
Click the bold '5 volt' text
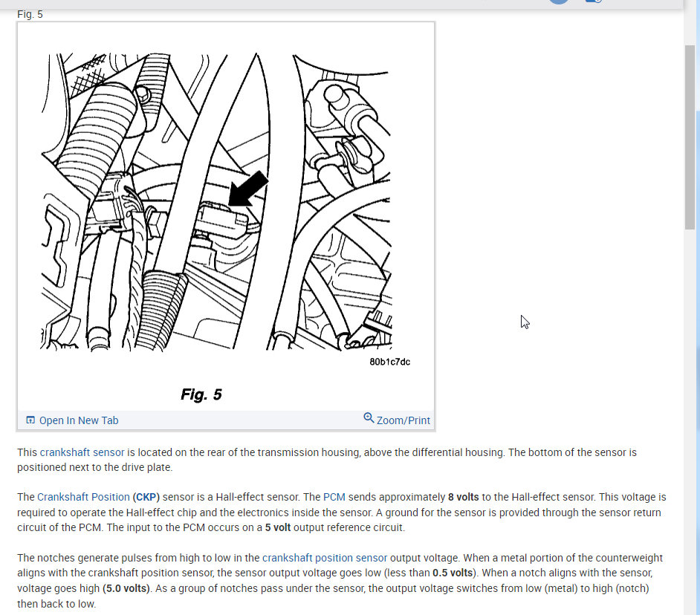(278, 527)
